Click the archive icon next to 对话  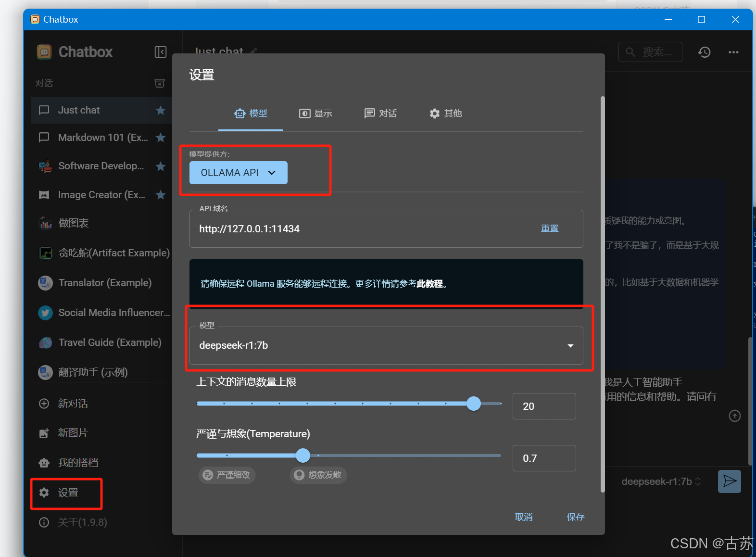[x=160, y=83]
